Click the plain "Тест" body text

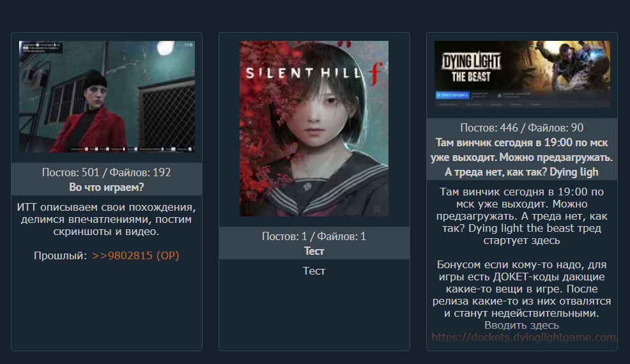pos(314,271)
